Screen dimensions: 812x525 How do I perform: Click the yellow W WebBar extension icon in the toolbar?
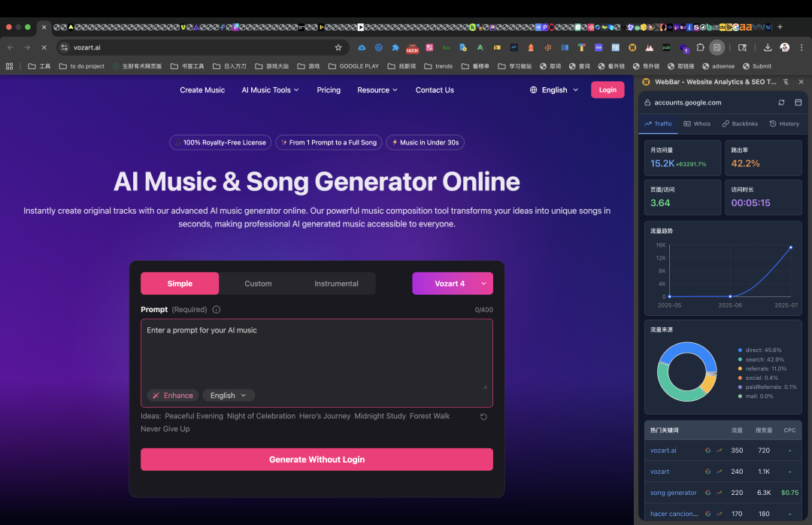tap(632, 47)
